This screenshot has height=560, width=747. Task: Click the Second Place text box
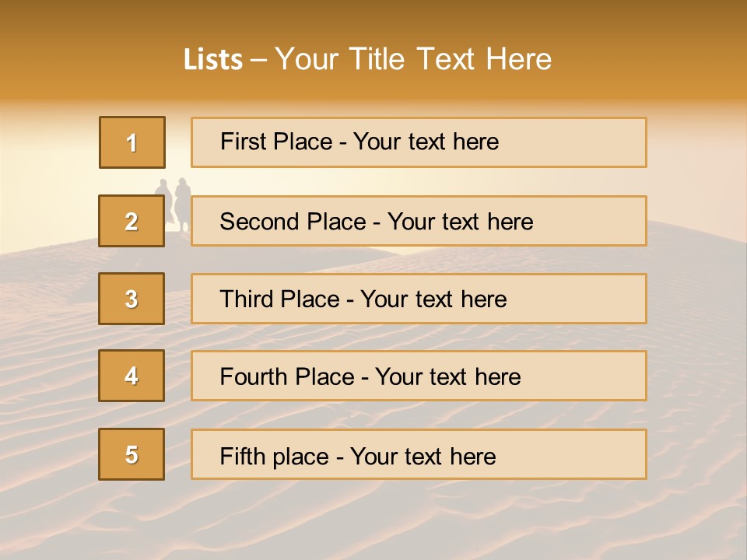pyautogui.click(x=419, y=221)
